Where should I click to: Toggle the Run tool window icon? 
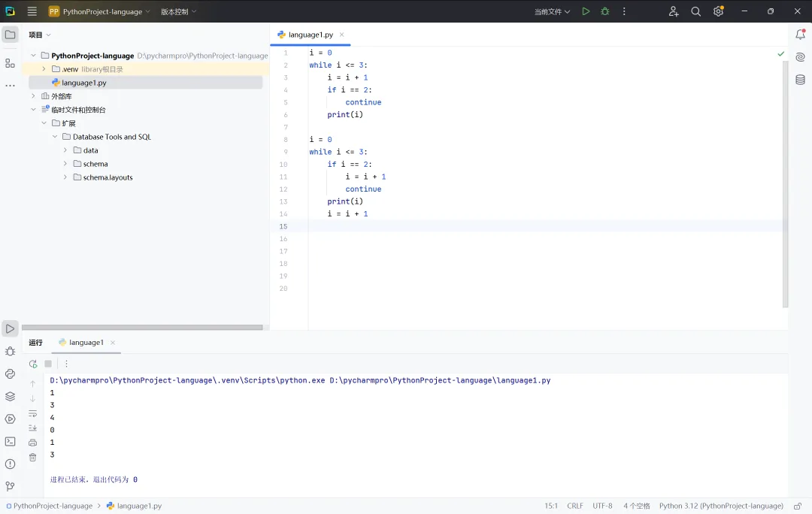click(x=11, y=328)
